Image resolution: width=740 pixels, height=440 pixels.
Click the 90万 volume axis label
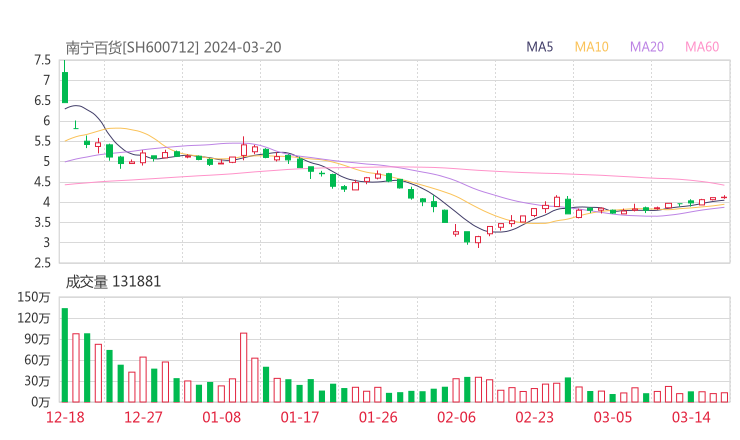point(37,339)
